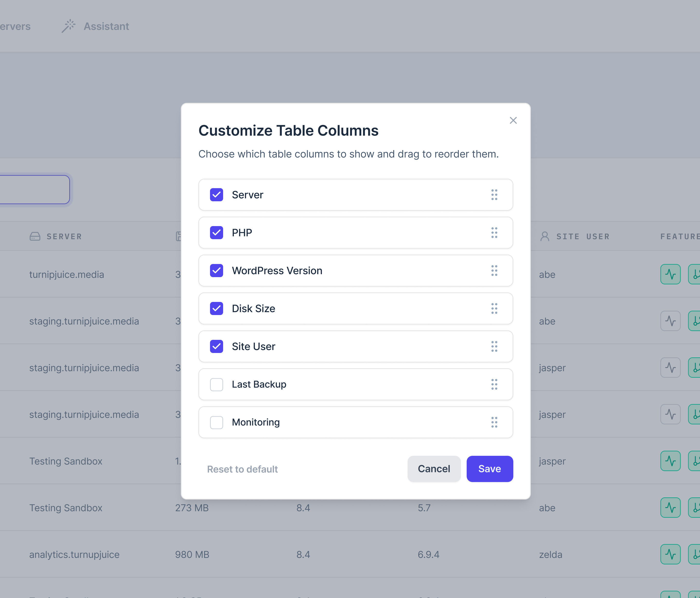
Task: Click the 6.9.4 WordPress version cell
Action: point(428,554)
